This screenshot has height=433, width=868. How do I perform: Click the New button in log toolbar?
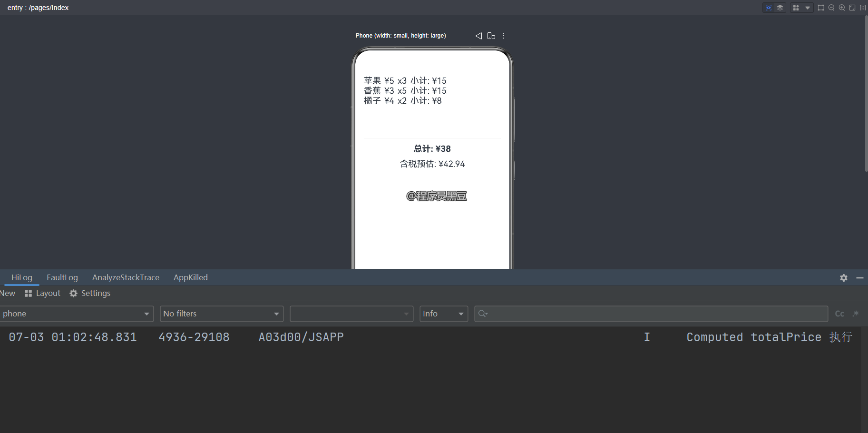(8, 293)
